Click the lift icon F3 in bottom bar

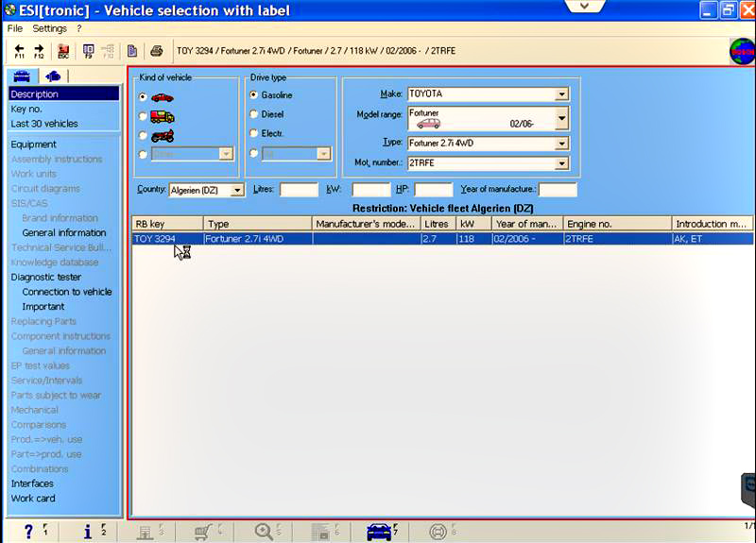[145, 532]
